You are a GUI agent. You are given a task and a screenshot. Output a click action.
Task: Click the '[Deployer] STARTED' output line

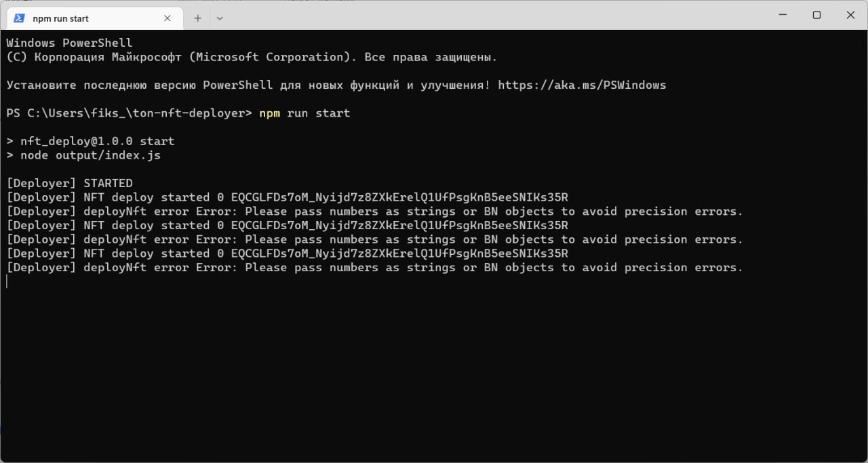[69, 183]
